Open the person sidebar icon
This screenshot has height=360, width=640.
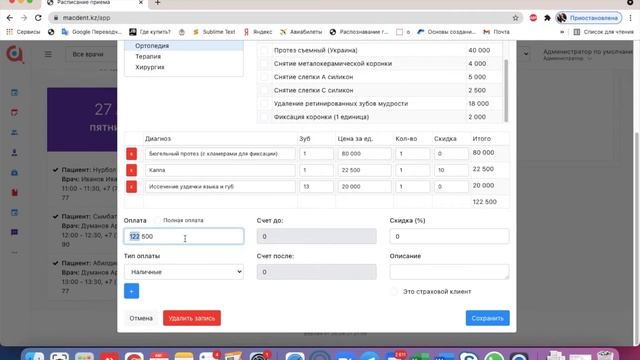[x=14, y=153]
